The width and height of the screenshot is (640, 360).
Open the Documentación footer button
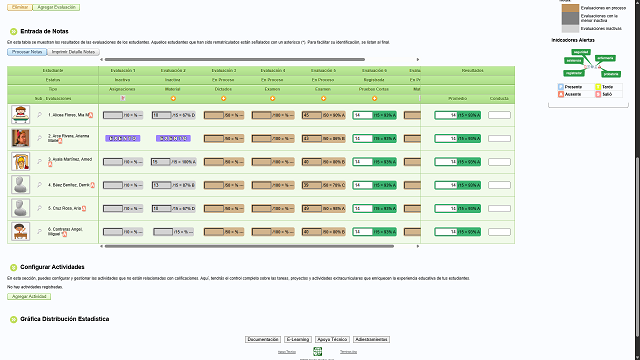click(263, 339)
